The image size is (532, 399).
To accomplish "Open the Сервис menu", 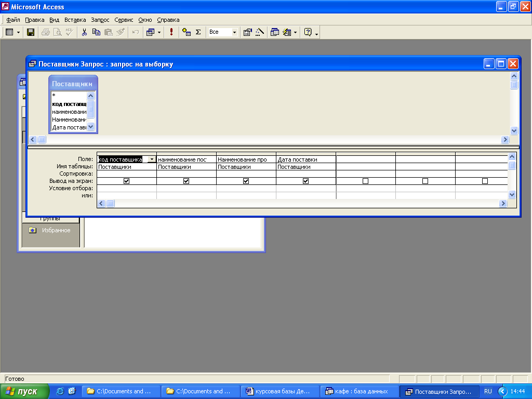I will [x=124, y=20].
